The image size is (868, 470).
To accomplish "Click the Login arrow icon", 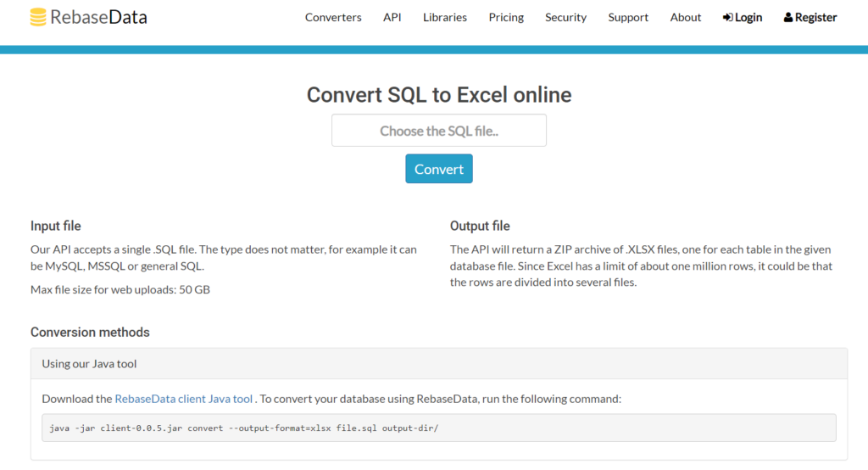I will point(727,18).
